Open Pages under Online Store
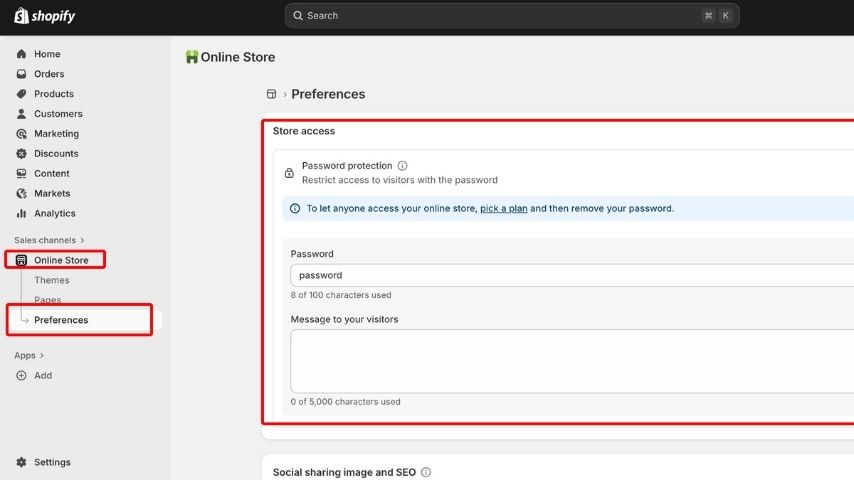The image size is (854, 480). [x=47, y=300]
